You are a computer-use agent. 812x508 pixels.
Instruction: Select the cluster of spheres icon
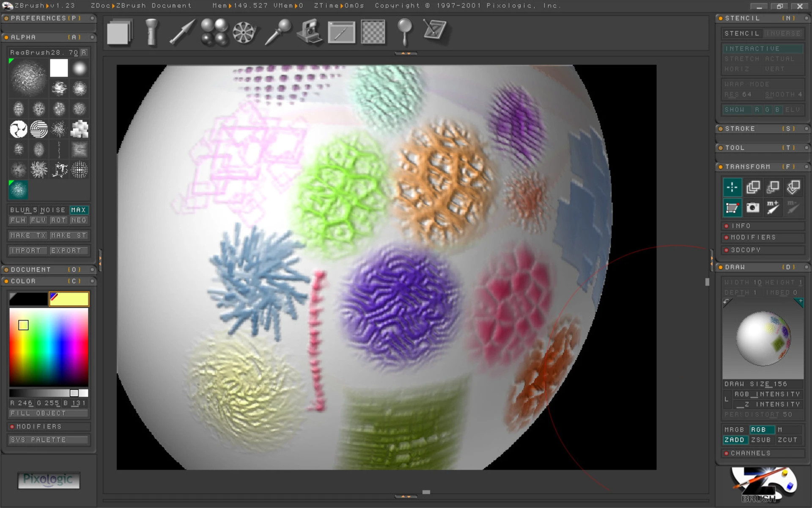coord(214,32)
